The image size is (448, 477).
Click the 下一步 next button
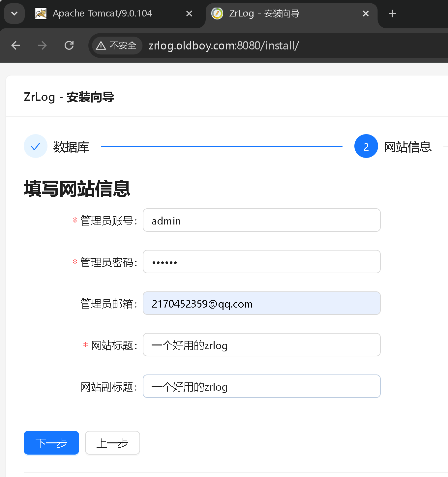click(x=51, y=443)
